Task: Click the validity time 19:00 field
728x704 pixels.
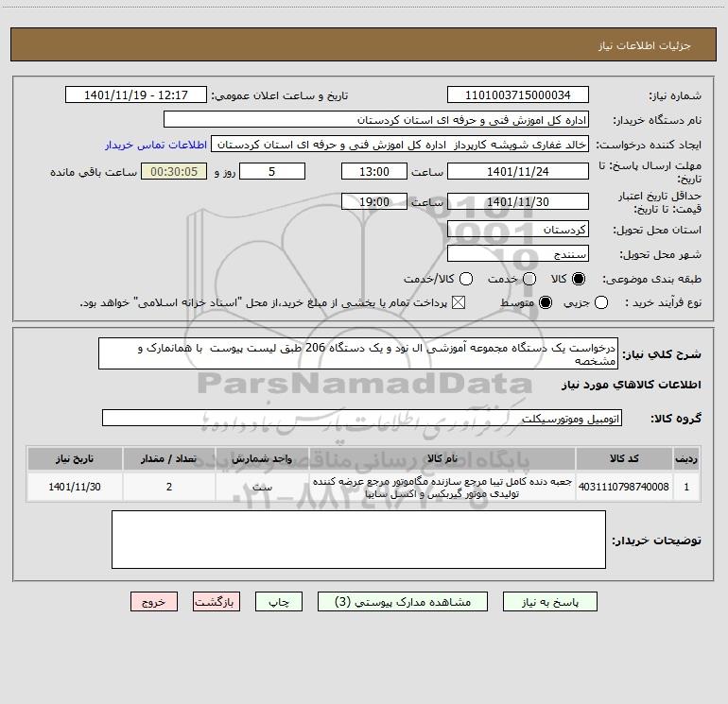Action: [x=374, y=201]
